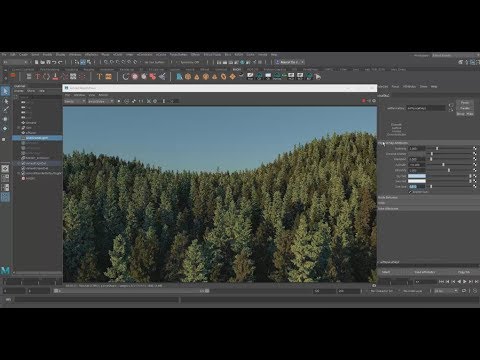Open the Help menu in main menu bar
Viewport: 480px width, 360px height.
pyautogui.click(x=274, y=55)
